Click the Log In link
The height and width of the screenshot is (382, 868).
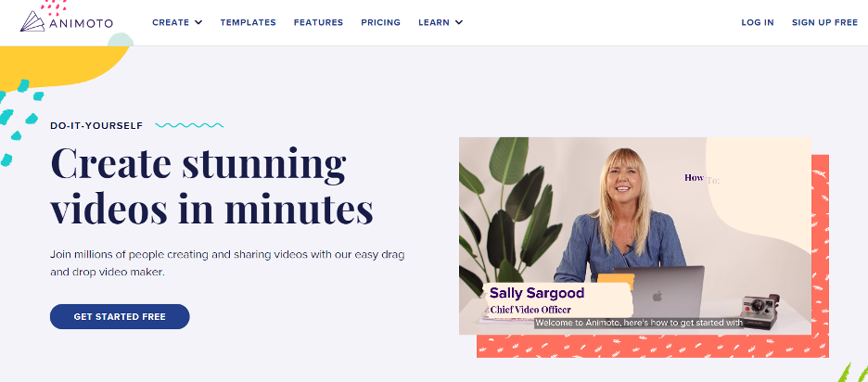(758, 22)
